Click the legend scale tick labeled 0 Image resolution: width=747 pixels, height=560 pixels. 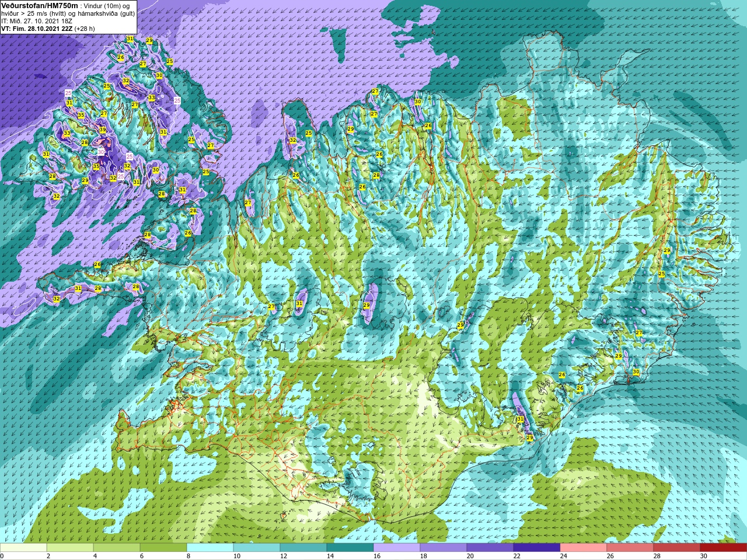[x=2, y=556]
